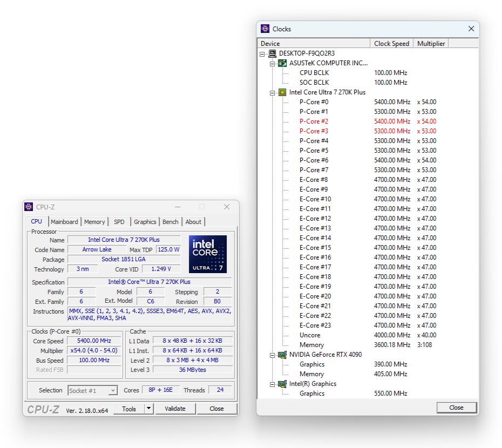Select the Uncore row

pos(368,335)
